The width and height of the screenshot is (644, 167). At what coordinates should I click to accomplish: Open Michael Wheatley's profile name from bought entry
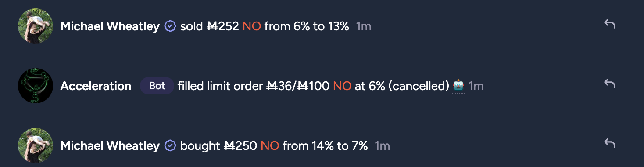tap(110, 146)
